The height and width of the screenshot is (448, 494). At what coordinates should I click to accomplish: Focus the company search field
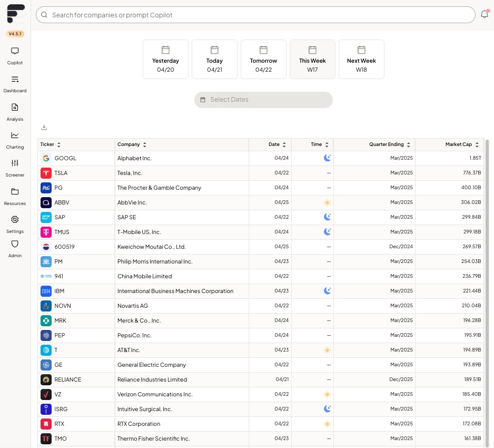tap(255, 15)
